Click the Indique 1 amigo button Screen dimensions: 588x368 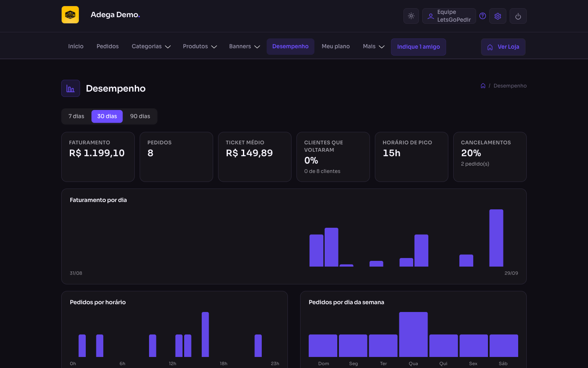click(x=419, y=47)
